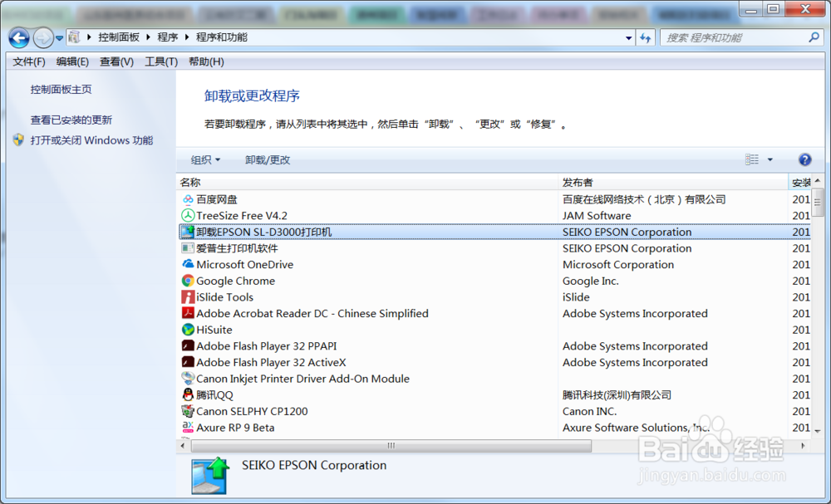The image size is (831, 504).
Task: Click the horizontal scrollbar right arrow
Action: coord(804,446)
